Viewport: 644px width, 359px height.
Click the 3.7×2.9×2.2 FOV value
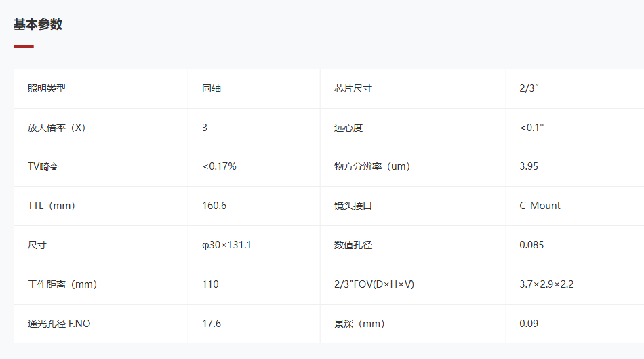point(546,284)
